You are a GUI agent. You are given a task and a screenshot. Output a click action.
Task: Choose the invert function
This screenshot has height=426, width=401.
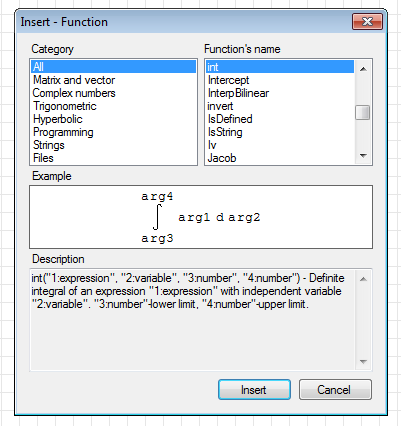tap(280, 106)
